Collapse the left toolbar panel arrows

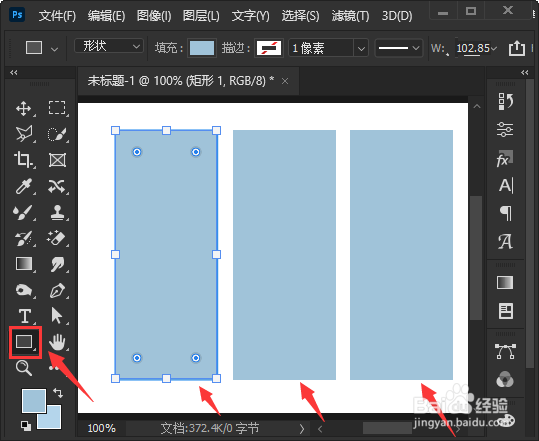pyautogui.click(x=13, y=73)
